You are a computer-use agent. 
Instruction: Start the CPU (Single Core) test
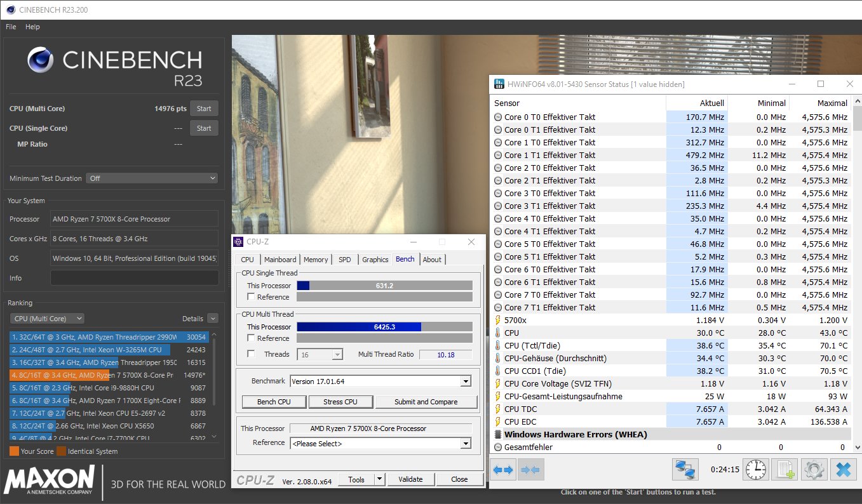click(204, 128)
